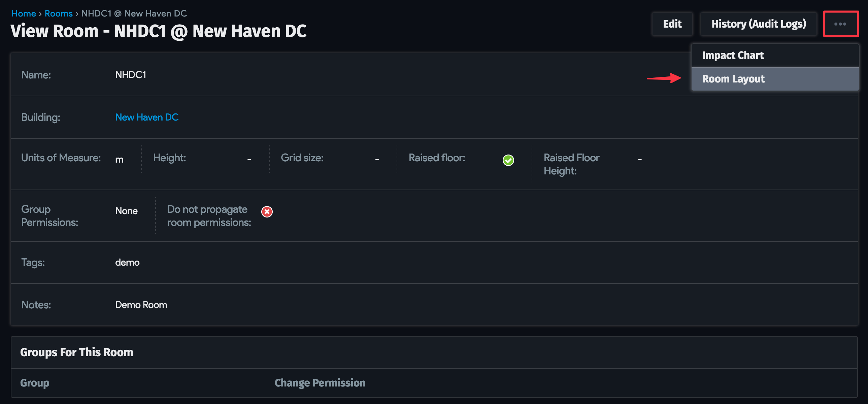Open the Edit page for this room
Screen dimensions: 868x404
tap(672, 24)
